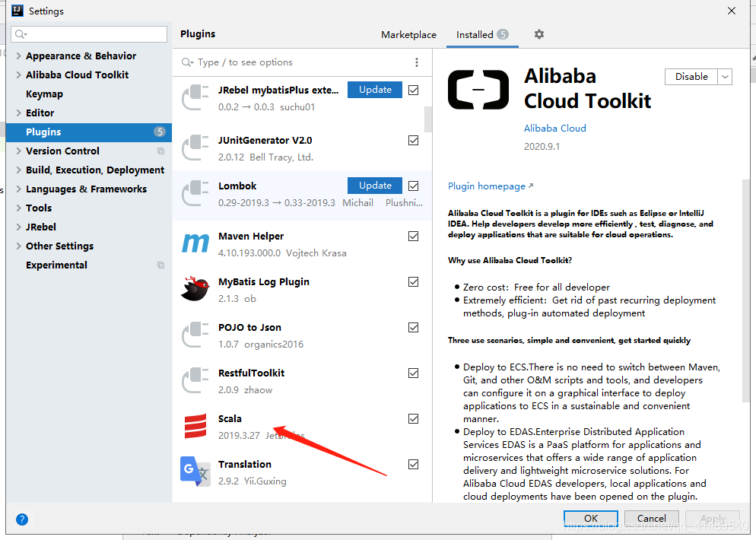Expand the JRebel settings node
Viewport: 756px width, 540px height.
(x=18, y=227)
